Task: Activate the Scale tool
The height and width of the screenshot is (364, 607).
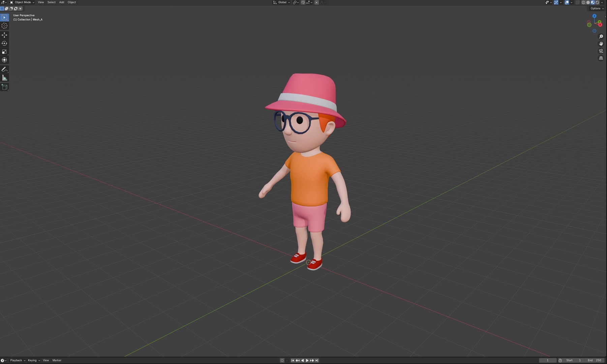Action: (x=4, y=52)
